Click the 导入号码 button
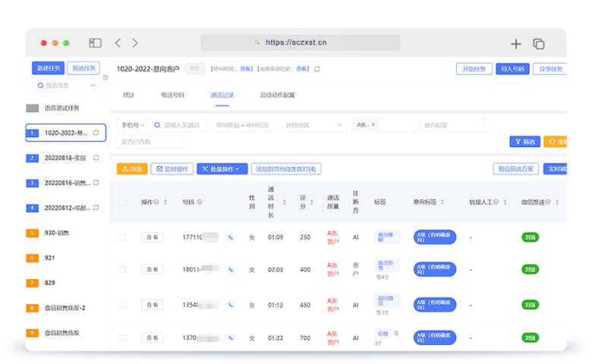 pyautogui.click(x=513, y=69)
